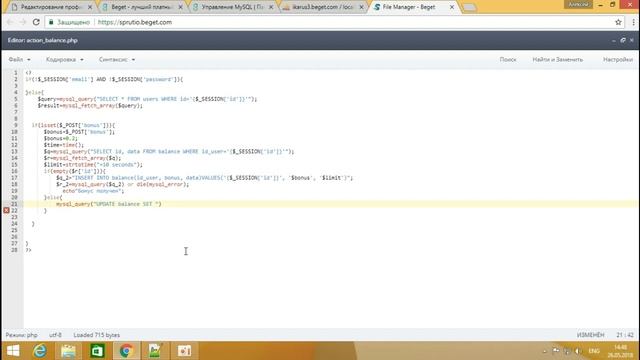Click the SELECT * FROM users line
Screen dimensions: 640x360
click(x=147, y=99)
